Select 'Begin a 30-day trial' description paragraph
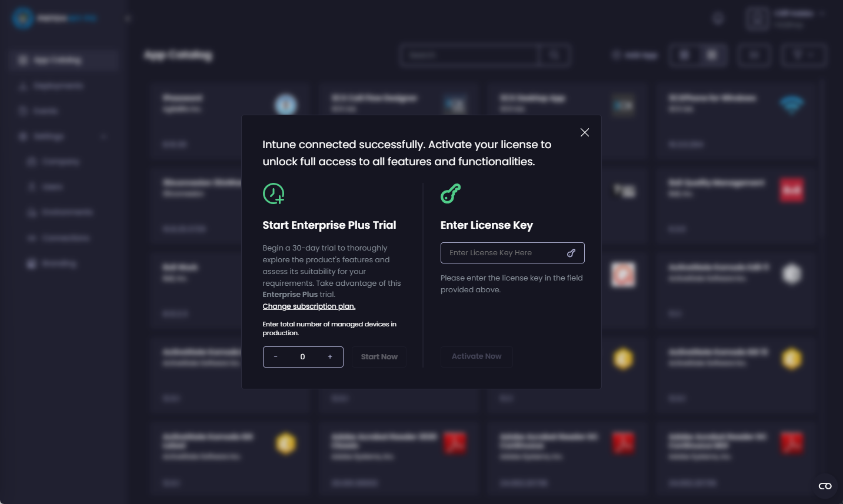The height and width of the screenshot is (504, 843). pyautogui.click(x=332, y=271)
